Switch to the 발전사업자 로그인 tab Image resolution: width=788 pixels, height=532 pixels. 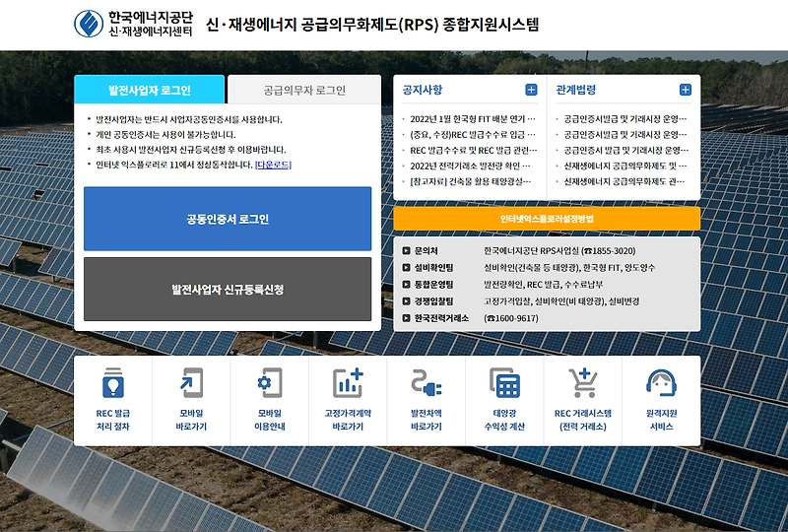pyautogui.click(x=150, y=90)
